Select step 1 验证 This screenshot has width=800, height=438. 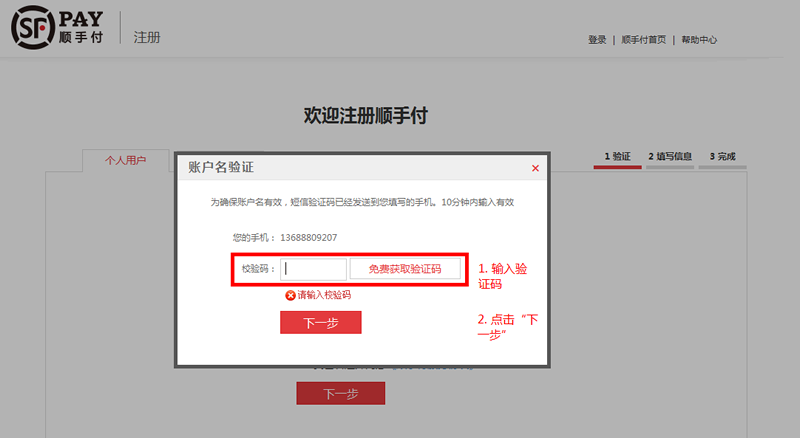coord(617,157)
